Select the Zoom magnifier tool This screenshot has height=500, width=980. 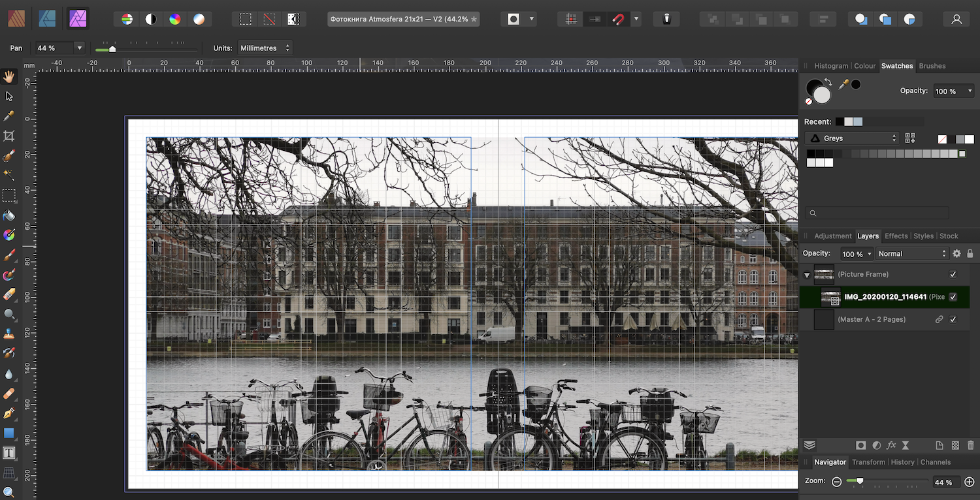(9, 492)
